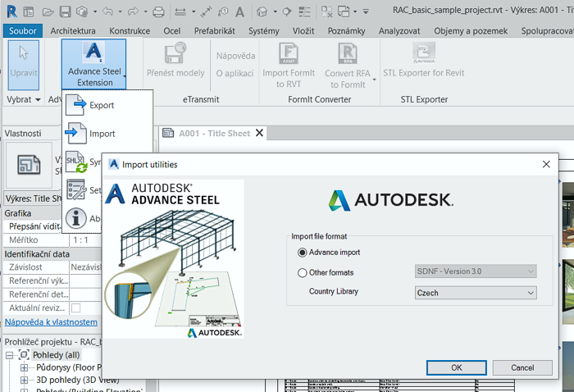Viewport: 574px width, 392px height.
Task: Switch to the Prefabrikát ribbon tab
Action: [x=215, y=31]
